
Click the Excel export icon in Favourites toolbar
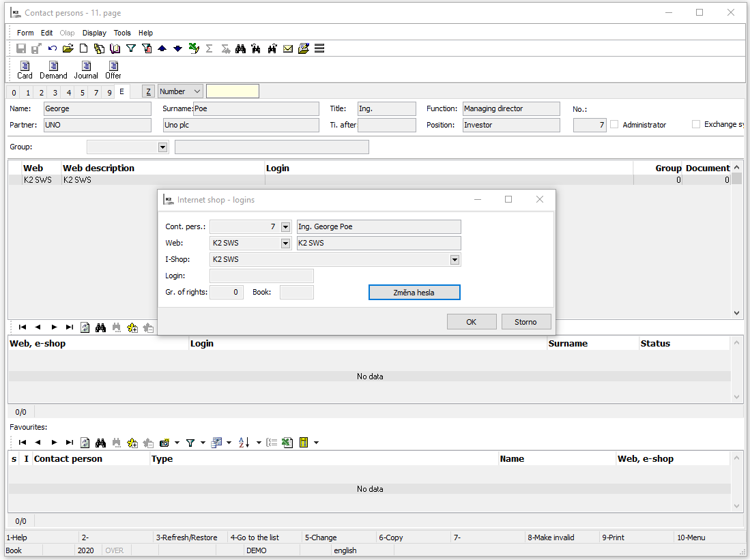pyautogui.click(x=287, y=443)
